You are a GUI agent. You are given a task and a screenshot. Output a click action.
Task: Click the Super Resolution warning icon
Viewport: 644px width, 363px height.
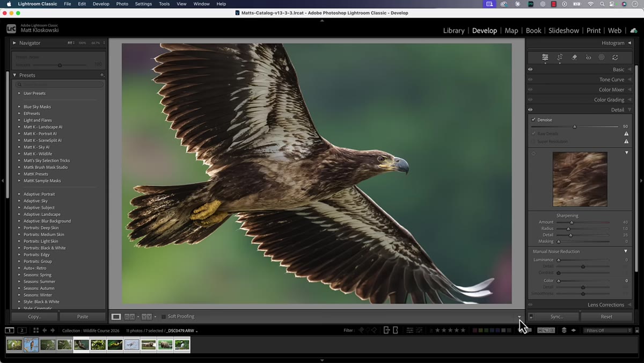pos(626,142)
